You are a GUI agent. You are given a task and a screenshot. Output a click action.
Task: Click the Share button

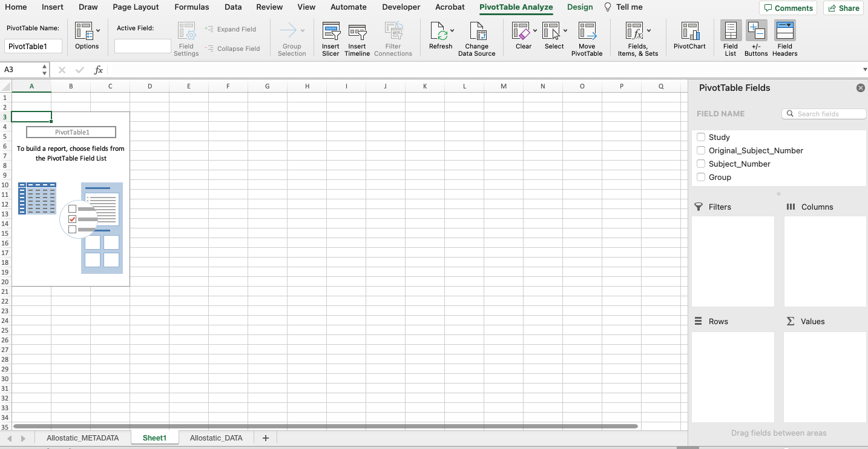pyautogui.click(x=843, y=8)
